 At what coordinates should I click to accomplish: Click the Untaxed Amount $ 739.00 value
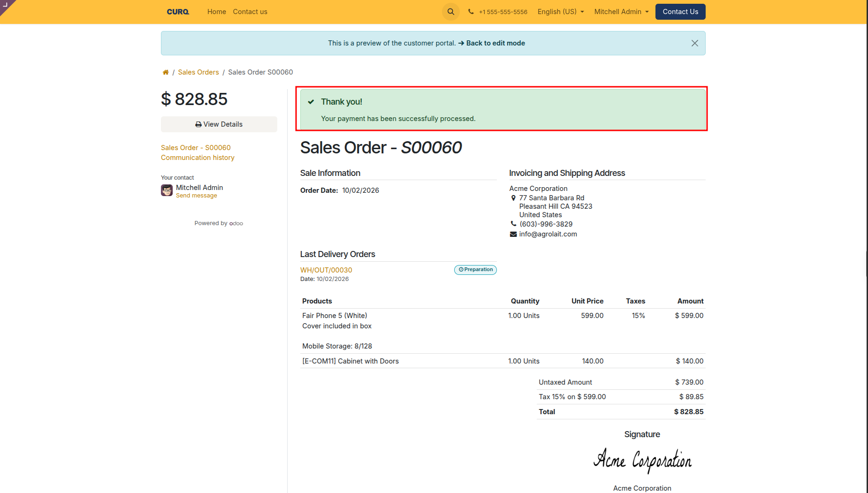(689, 382)
